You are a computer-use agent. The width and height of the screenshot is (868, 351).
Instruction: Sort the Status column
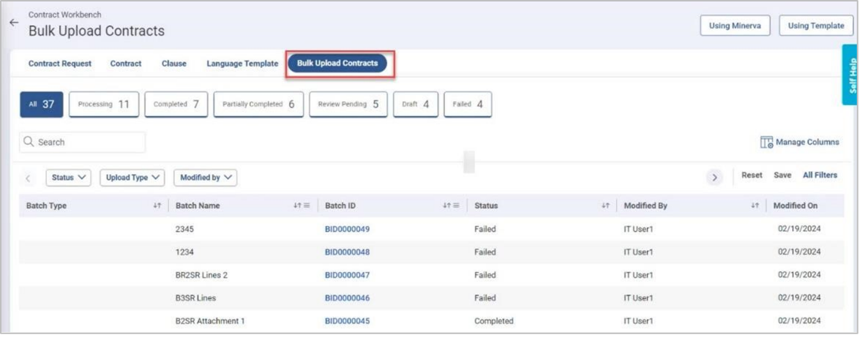pos(605,206)
